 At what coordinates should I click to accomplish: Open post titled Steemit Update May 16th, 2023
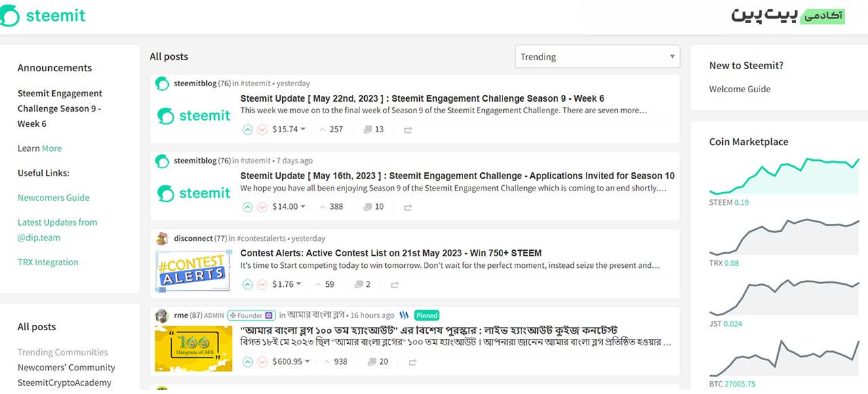point(458,176)
